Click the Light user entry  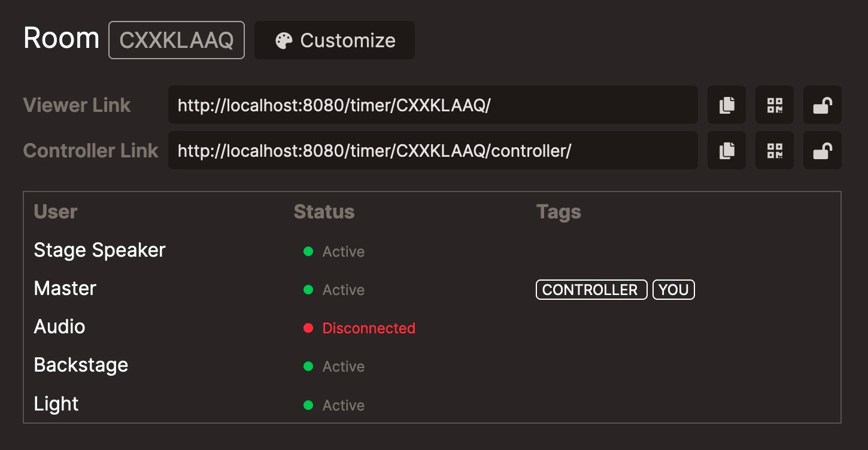pos(56,404)
